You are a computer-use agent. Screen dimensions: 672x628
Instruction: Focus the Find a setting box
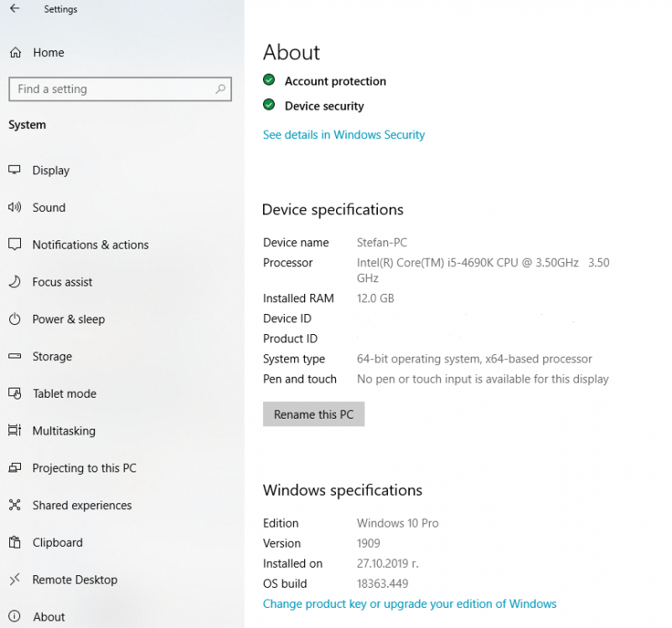pos(120,89)
